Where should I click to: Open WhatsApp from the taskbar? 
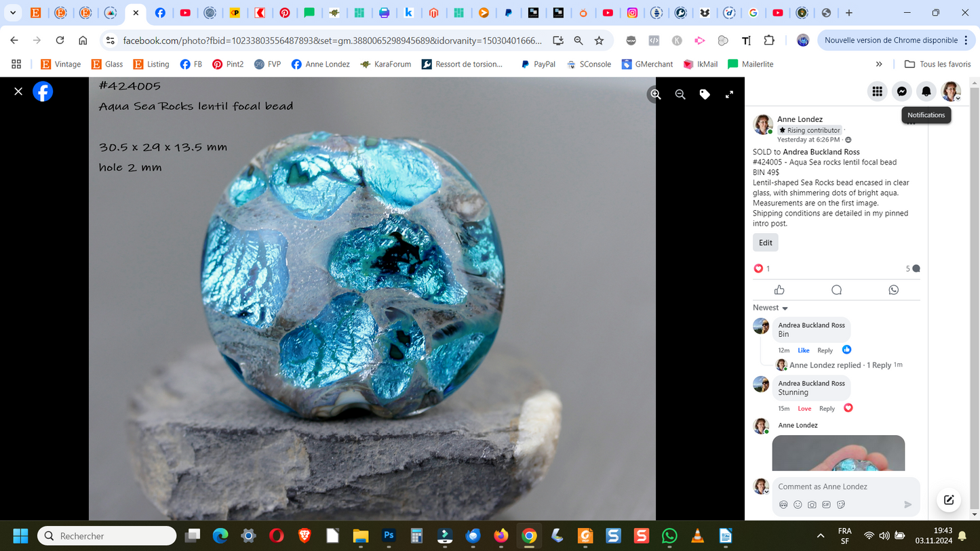[669, 536]
